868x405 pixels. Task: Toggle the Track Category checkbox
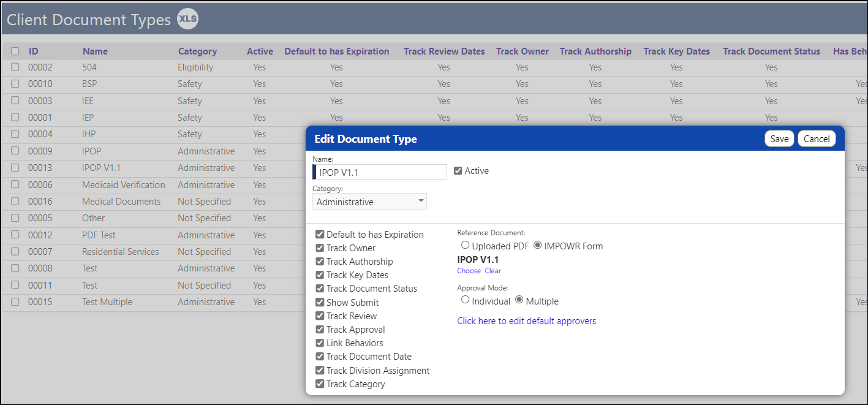tap(320, 384)
